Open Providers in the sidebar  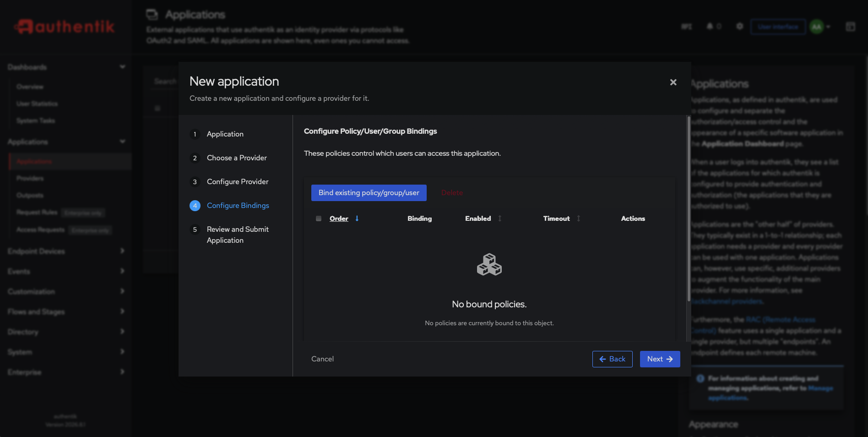pyautogui.click(x=30, y=178)
